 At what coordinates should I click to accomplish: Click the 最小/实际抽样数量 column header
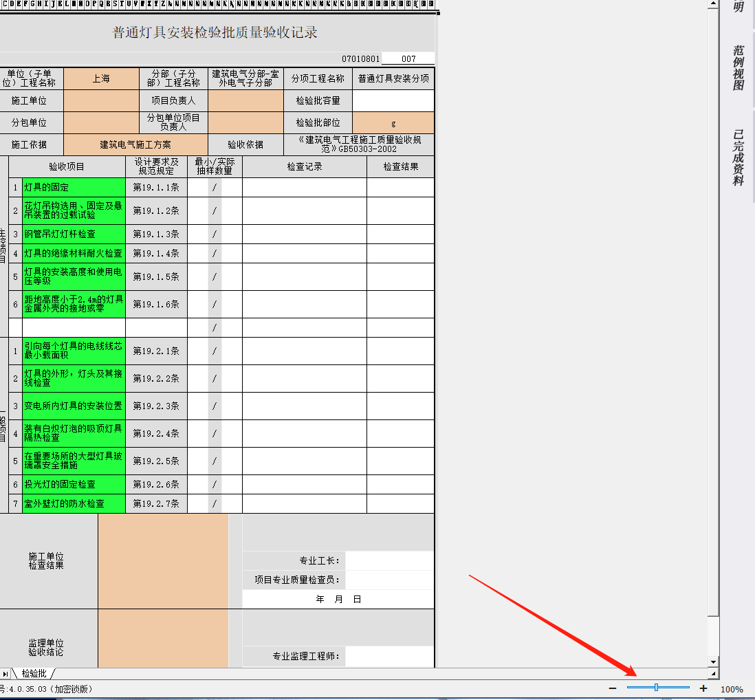pyautogui.click(x=215, y=166)
